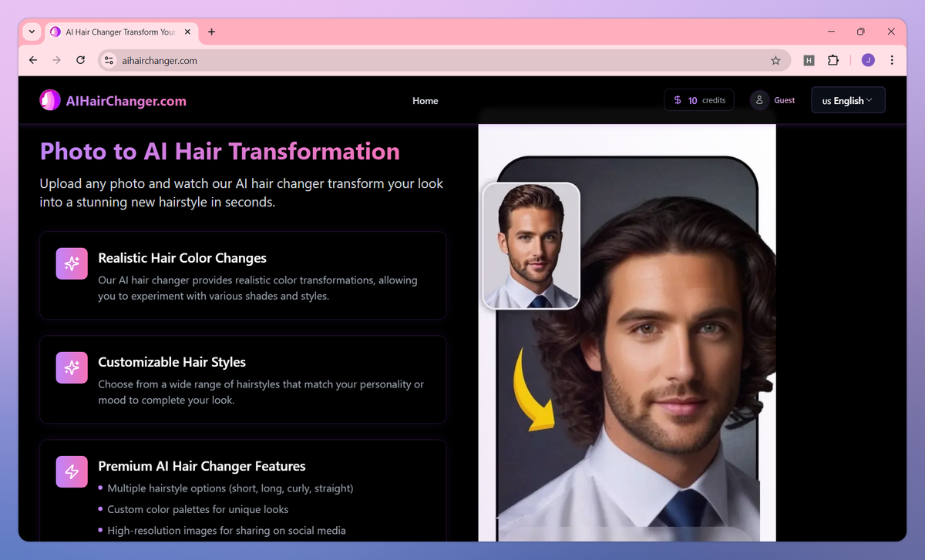
Task: Open the English language dropdown
Action: (848, 100)
